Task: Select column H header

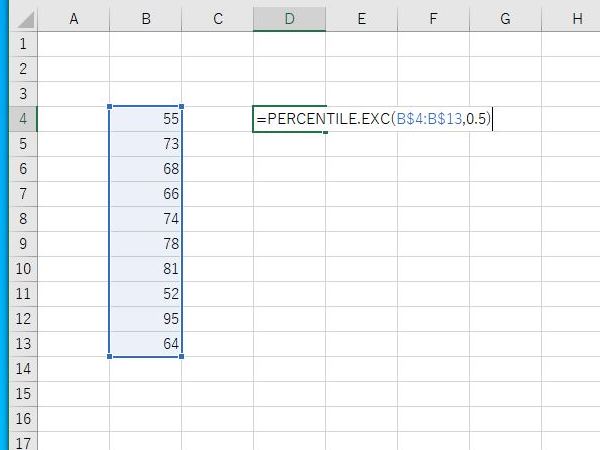Action: pyautogui.click(x=571, y=19)
